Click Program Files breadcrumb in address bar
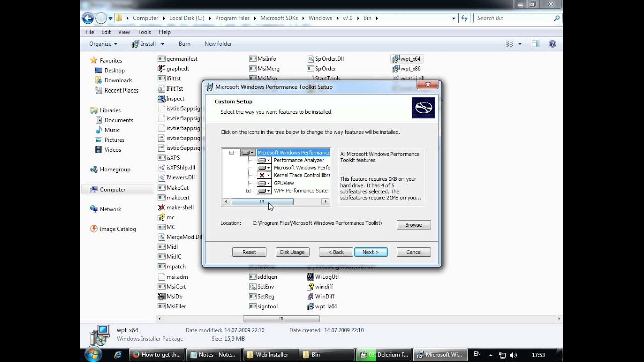Screen dimensions: 644x362 (232, 18)
